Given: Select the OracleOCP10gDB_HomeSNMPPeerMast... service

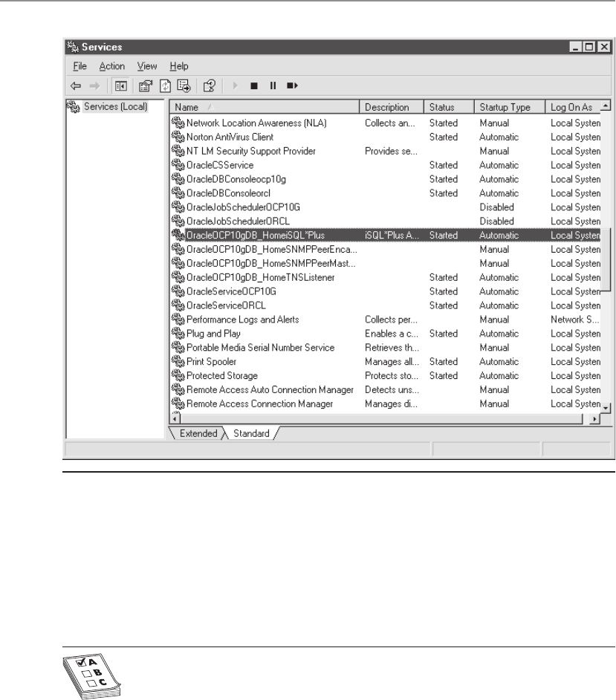Looking at the screenshot, I should [271, 263].
